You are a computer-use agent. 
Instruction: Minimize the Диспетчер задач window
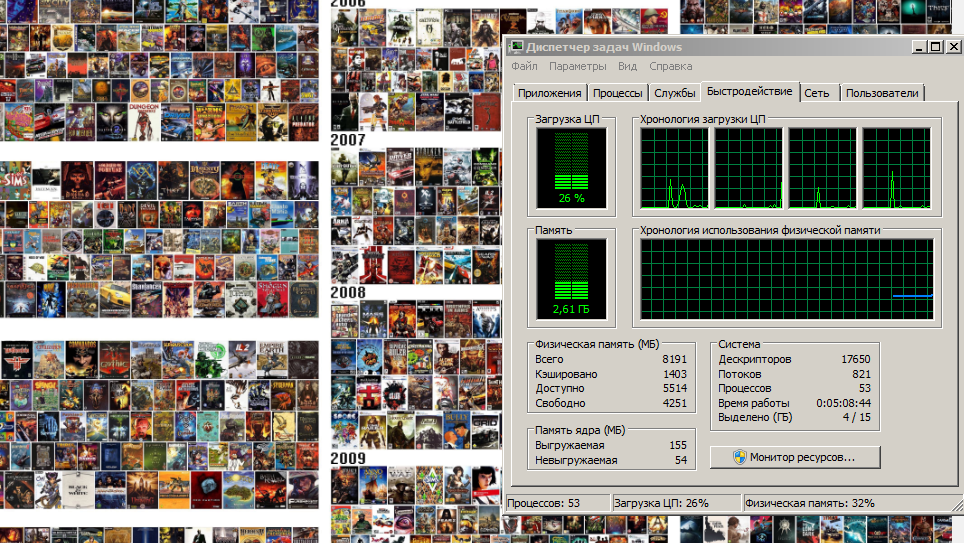pos(919,47)
